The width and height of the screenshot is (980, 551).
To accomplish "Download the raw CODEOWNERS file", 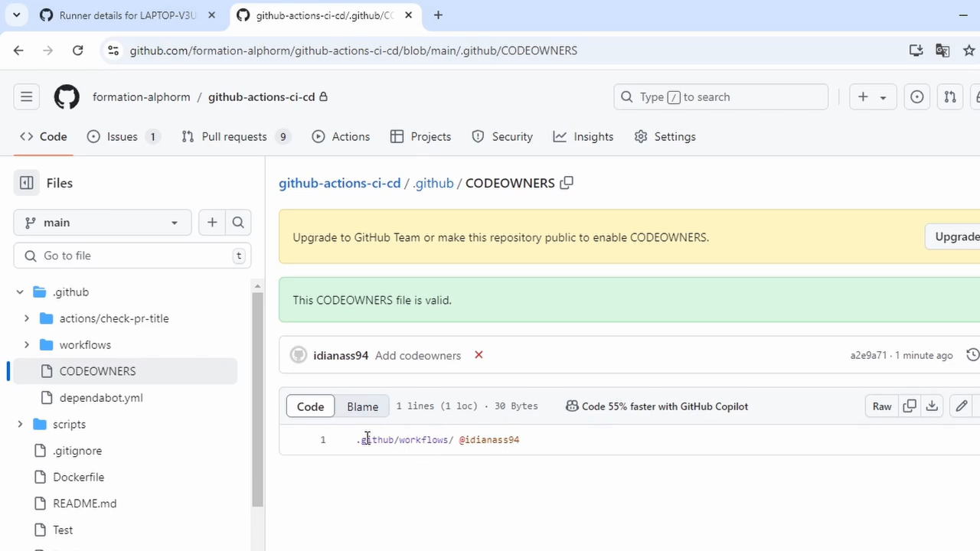I will point(932,406).
